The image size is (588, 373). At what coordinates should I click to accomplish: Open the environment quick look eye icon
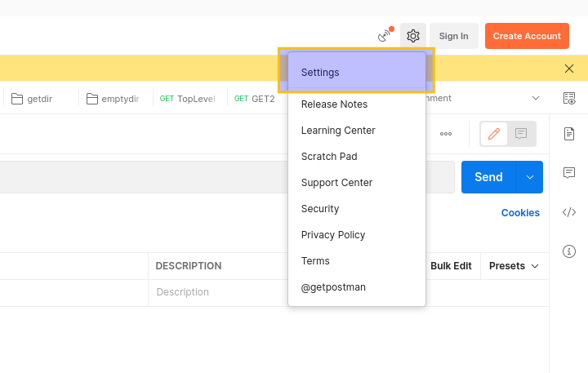pyautogui.click(x=569, y=98)
